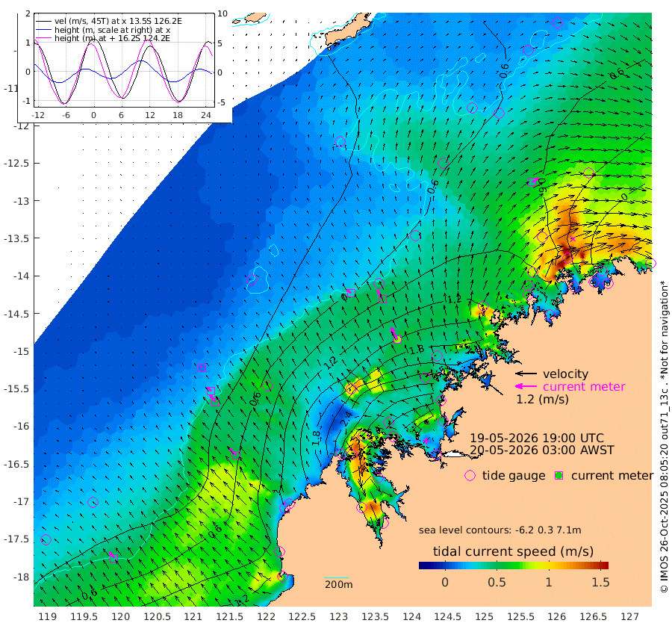Click the 'height (m, scale at right) at x' legend entry
Image resolution: width=672 pixels, height=632 pixels.
[112, 30]
